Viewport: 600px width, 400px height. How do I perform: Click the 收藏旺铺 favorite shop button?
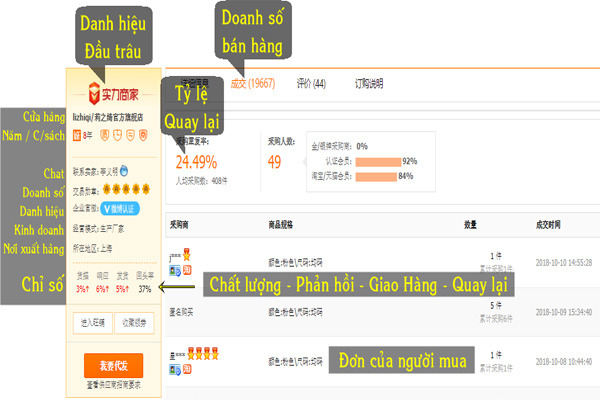pyautogui.click(x=134, y=323)
